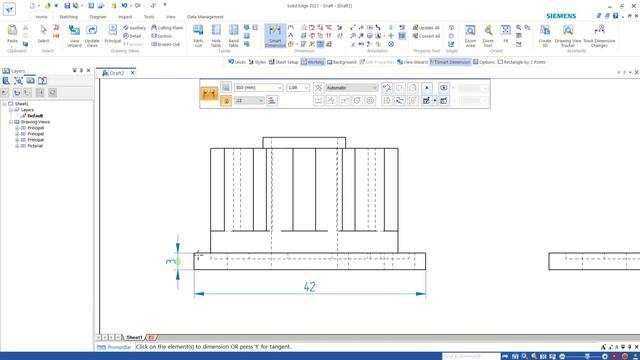Click the Detail view button

pos(132,36)
